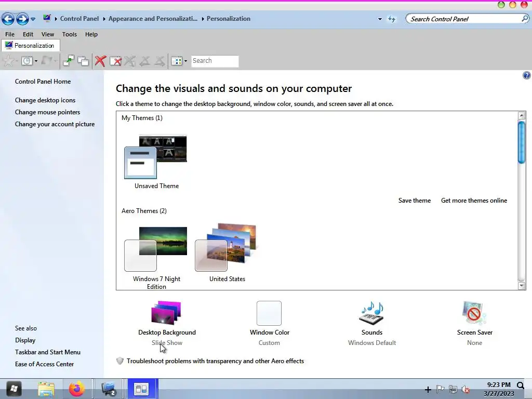The height and width of the screenshot is (399, 532).
Task: Open the blue Help question mark icon
Action: point(526,75)
